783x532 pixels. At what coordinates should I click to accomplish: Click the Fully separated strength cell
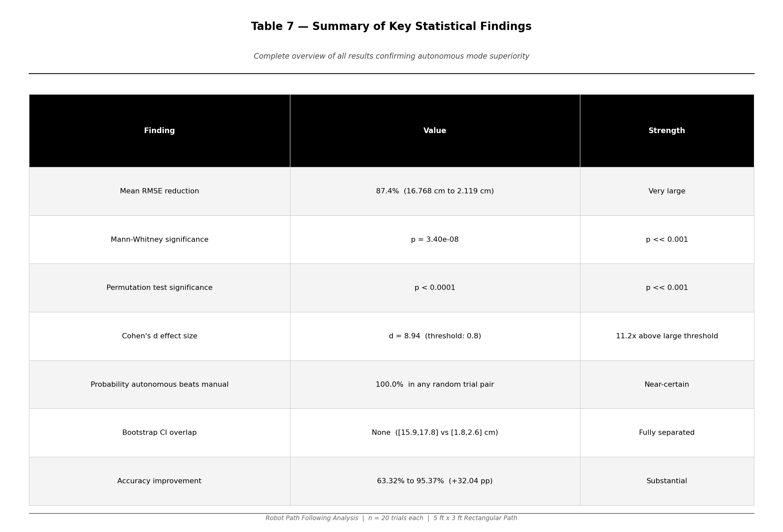pyautogui.click(x=667, y=433)
